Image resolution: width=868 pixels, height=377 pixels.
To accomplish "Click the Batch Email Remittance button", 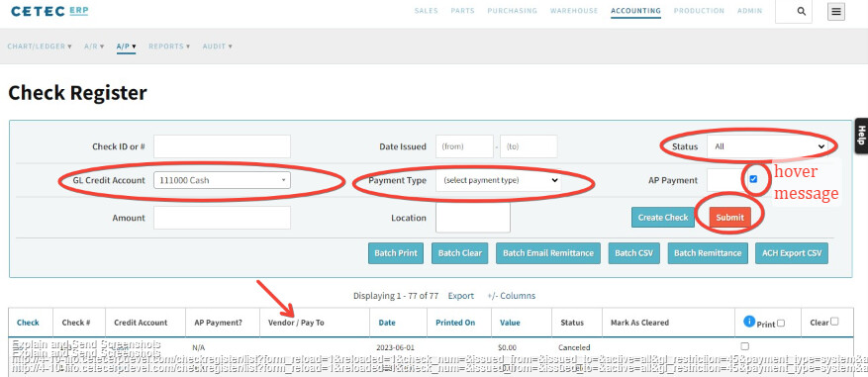I will (x=548, y=253).
